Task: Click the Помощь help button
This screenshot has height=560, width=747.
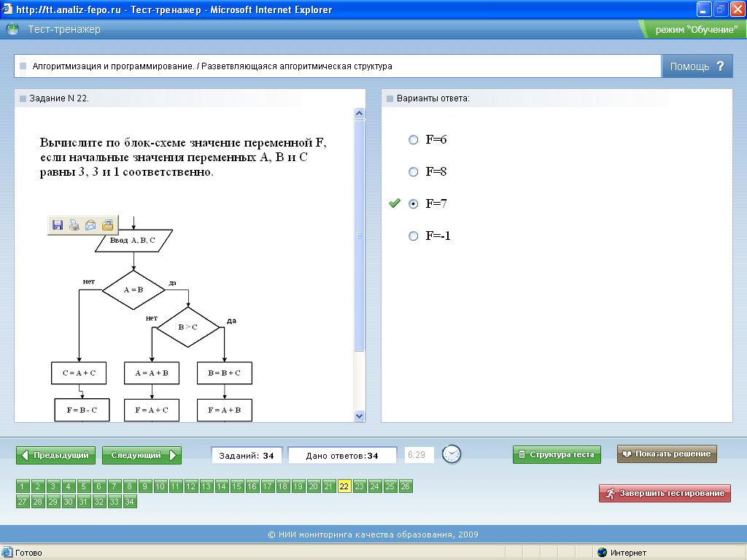Action: click(697, 66)
